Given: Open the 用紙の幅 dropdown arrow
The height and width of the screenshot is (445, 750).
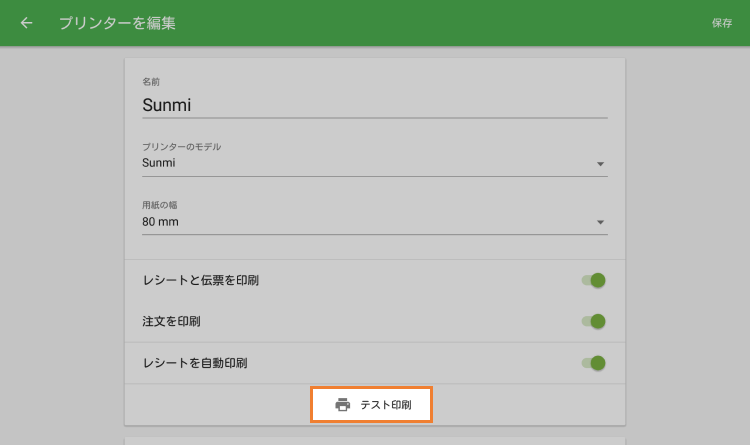Looking at the screenshot, I should [600, 222].
